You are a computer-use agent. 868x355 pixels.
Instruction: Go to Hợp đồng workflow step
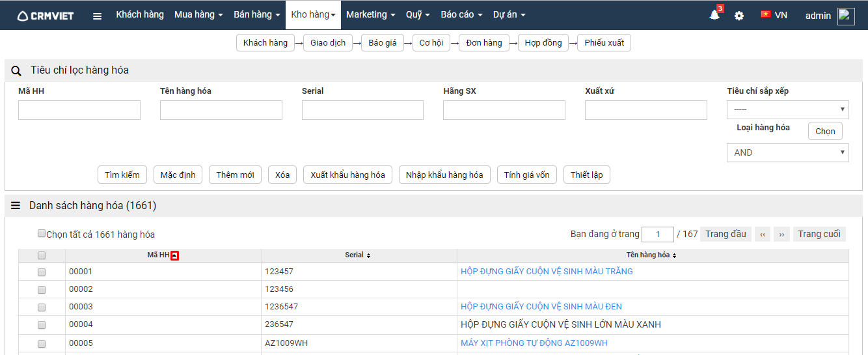point(543,43)
